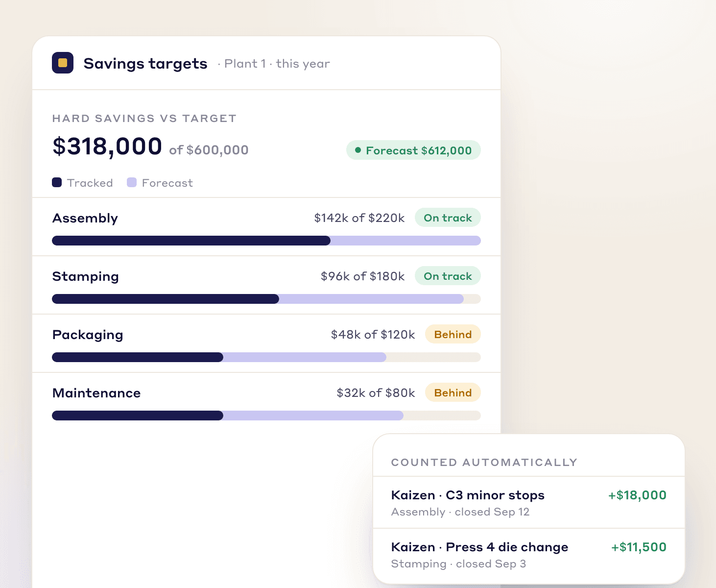Click the COUNTED AUTOMATICALLY heading
The height and width of the screenshot is (588, 716).
pos(484,463)
